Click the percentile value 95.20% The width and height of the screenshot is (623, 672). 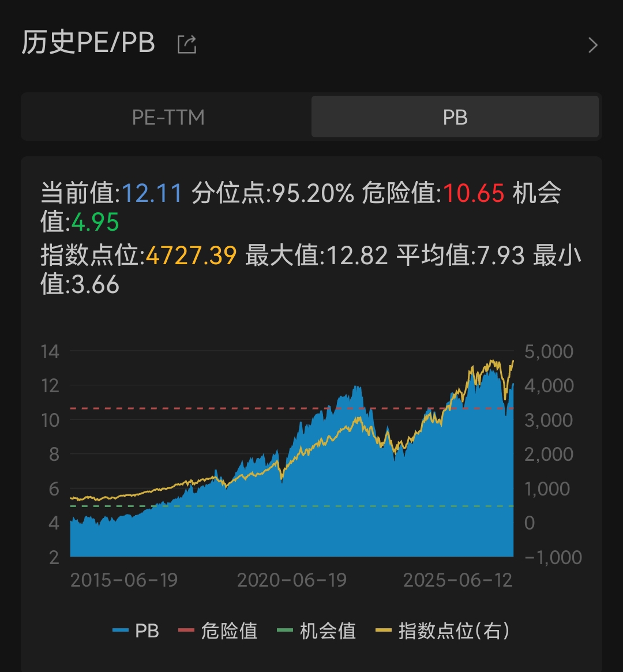313,193
